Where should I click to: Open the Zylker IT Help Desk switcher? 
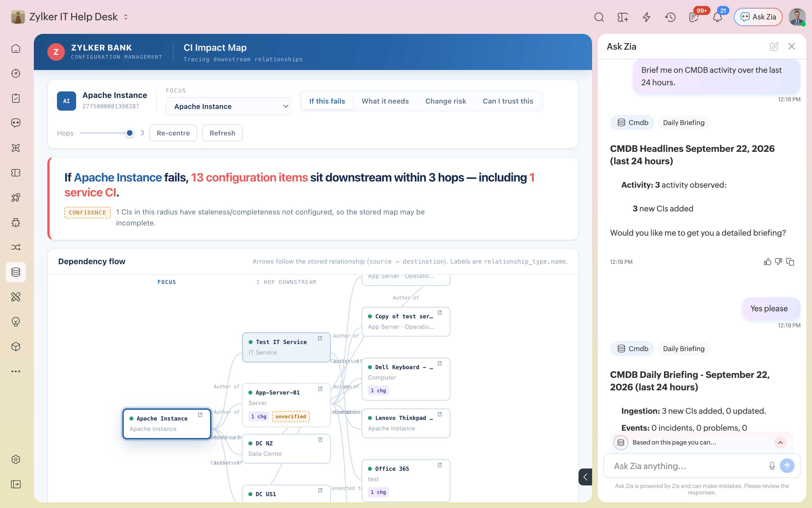(x=126, y=17)
